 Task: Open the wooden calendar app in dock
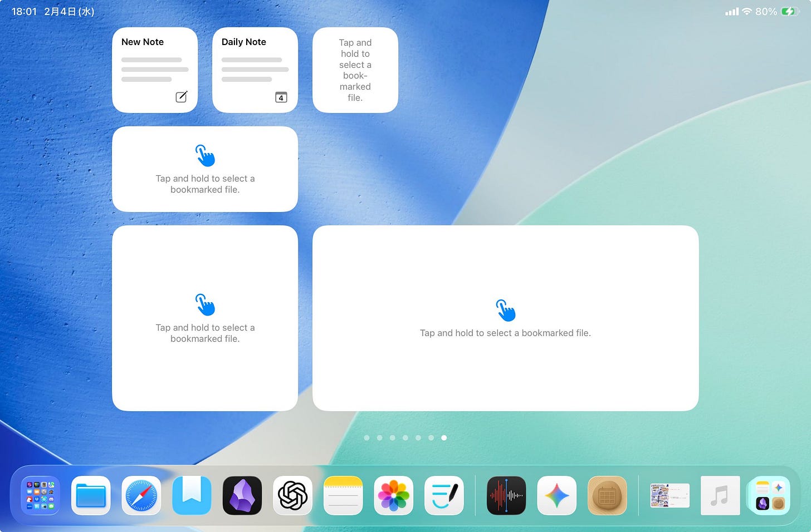[x=607, y=495]
